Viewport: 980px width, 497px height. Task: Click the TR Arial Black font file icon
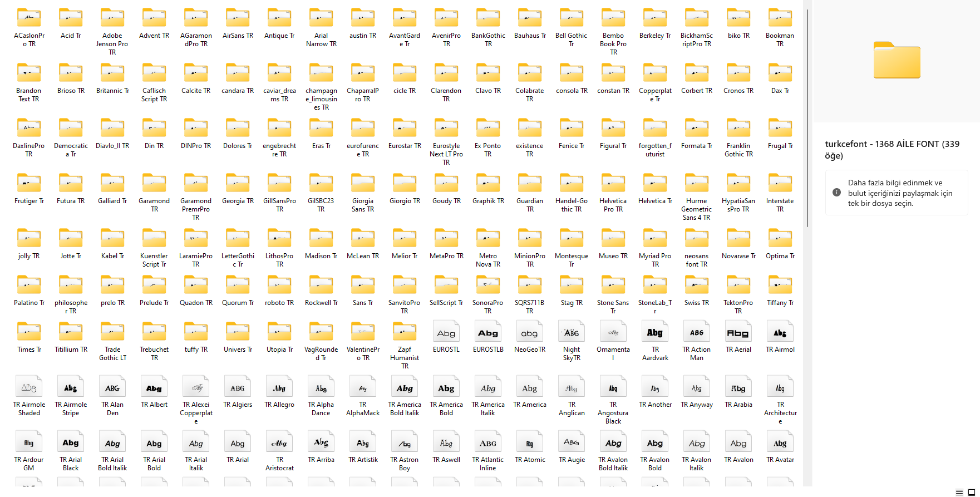click(71, 442)
